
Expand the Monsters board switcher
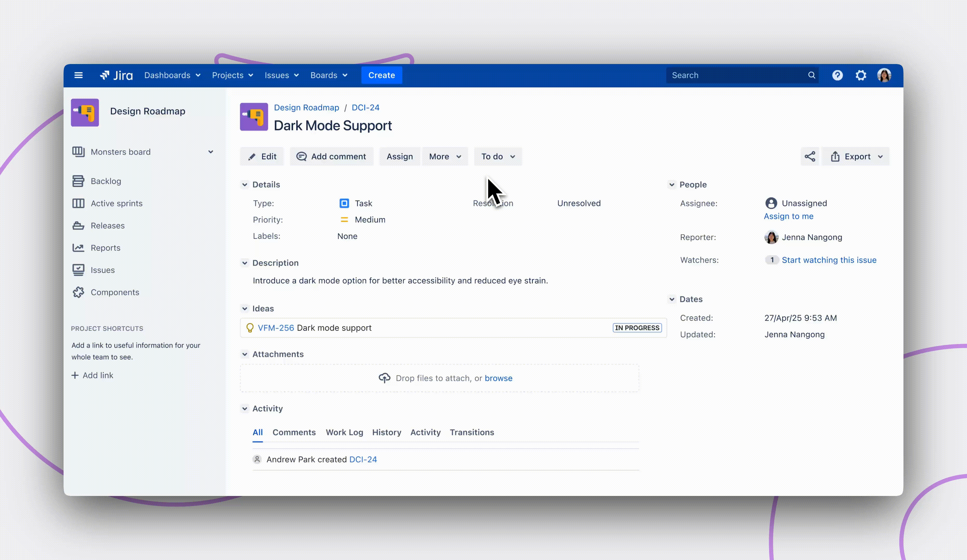tap(211, 152)
